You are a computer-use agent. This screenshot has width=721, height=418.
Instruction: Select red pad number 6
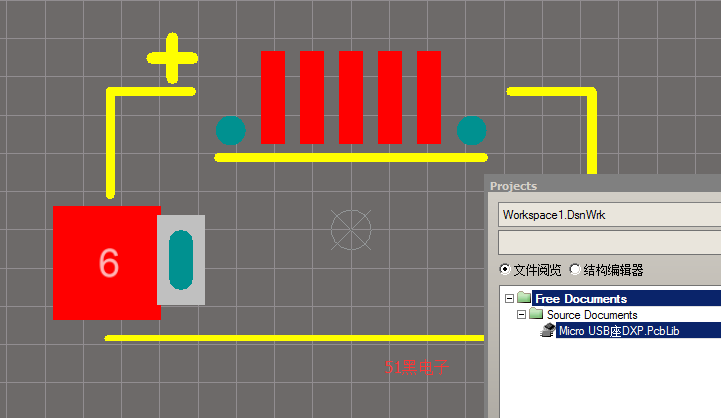107,263
